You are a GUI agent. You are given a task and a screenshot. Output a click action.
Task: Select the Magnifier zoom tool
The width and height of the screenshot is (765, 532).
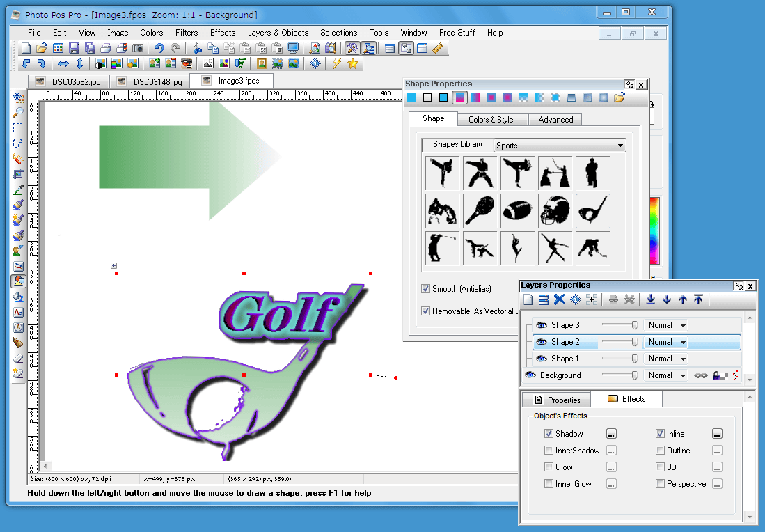coord(18,112)
